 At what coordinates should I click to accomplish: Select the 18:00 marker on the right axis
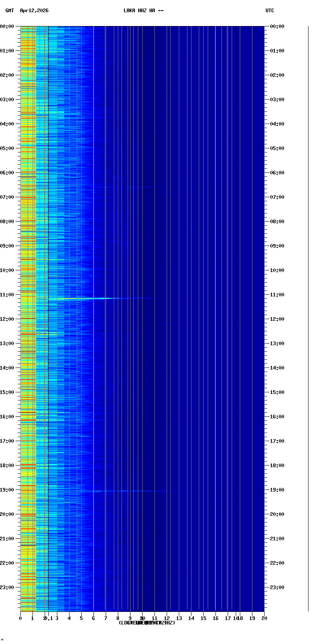click(x=277, y=466)
